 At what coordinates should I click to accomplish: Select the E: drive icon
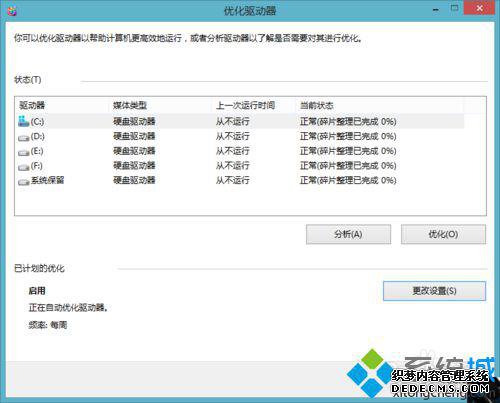[23, 153]
